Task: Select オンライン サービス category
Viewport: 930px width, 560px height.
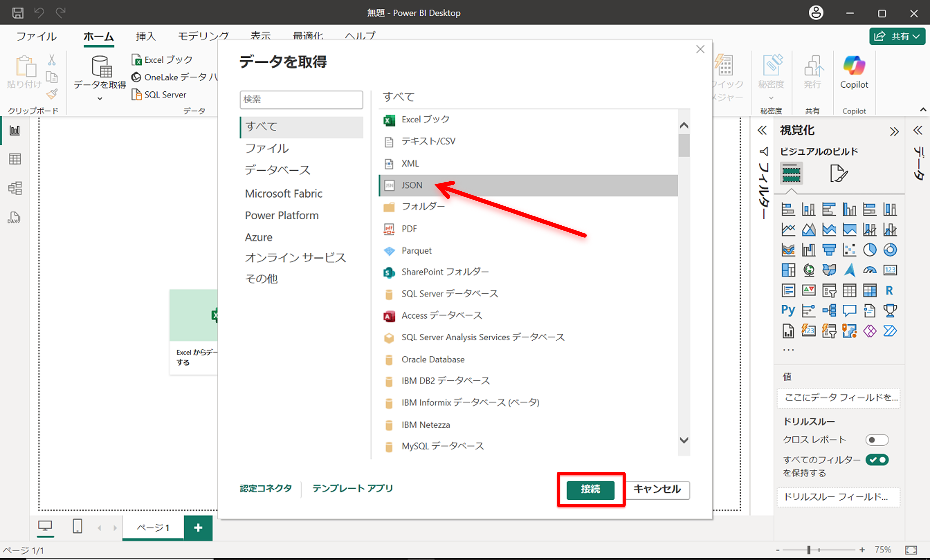Action: [295, 258]
